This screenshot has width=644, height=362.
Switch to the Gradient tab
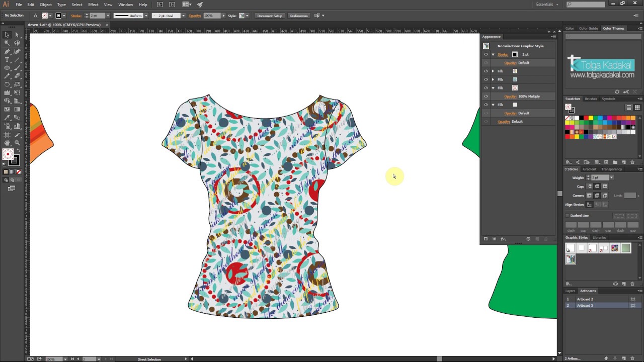coord(589,169)
